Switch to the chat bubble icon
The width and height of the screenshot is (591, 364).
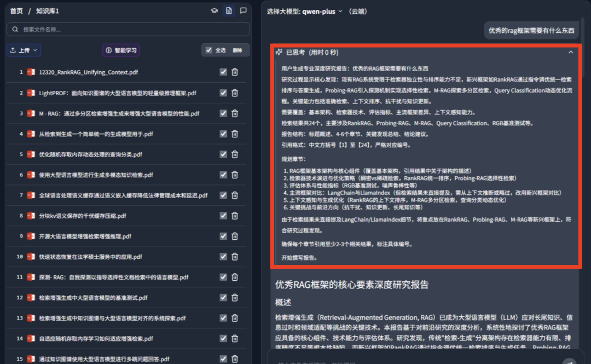click(243, 10)
